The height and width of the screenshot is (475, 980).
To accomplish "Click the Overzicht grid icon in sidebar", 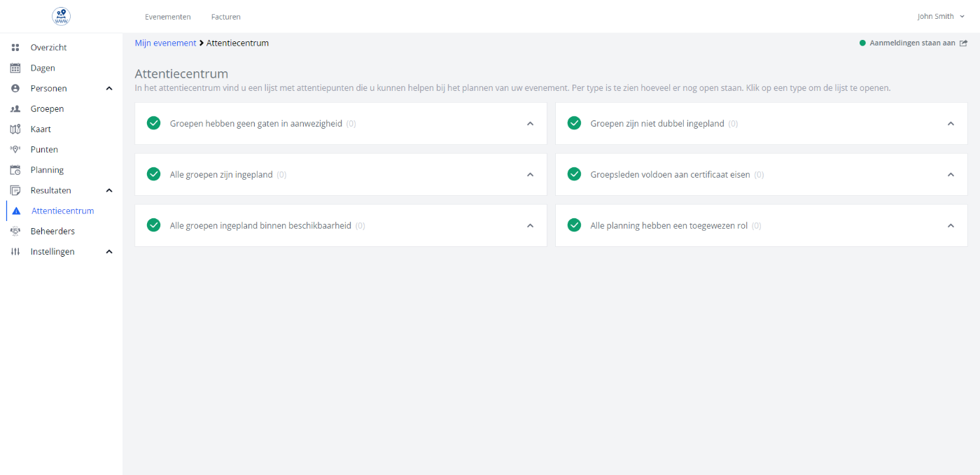I will 15,48.
